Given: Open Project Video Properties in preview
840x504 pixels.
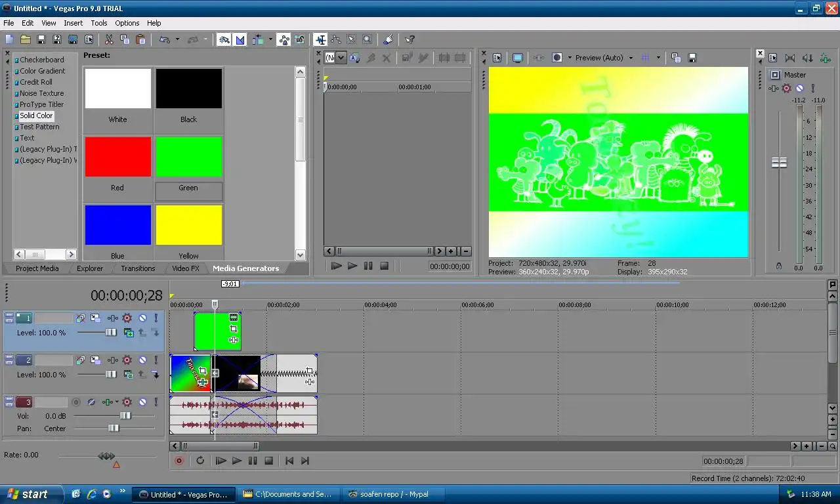Looking at the screenshot, I should [x=497, y=58].
